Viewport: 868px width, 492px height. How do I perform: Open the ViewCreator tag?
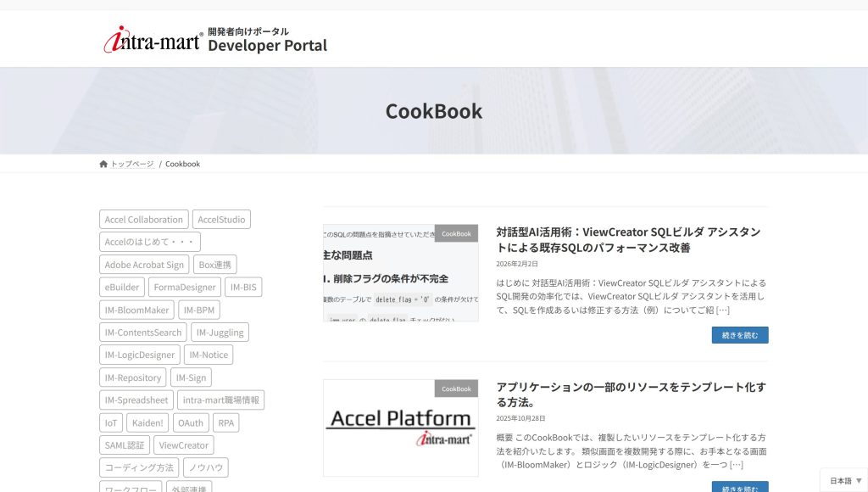(x=183, y=445)
